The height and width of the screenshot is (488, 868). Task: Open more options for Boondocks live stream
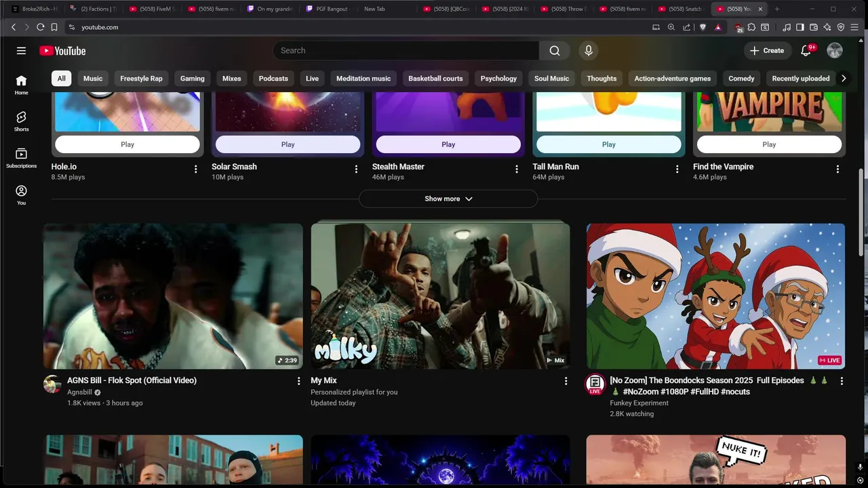[842, 381]
